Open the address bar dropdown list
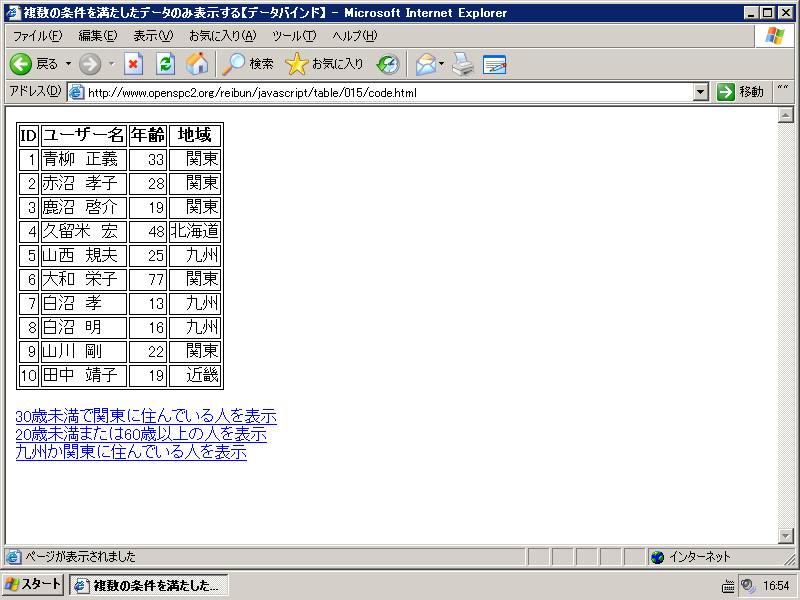 click(x=701, y=92)
